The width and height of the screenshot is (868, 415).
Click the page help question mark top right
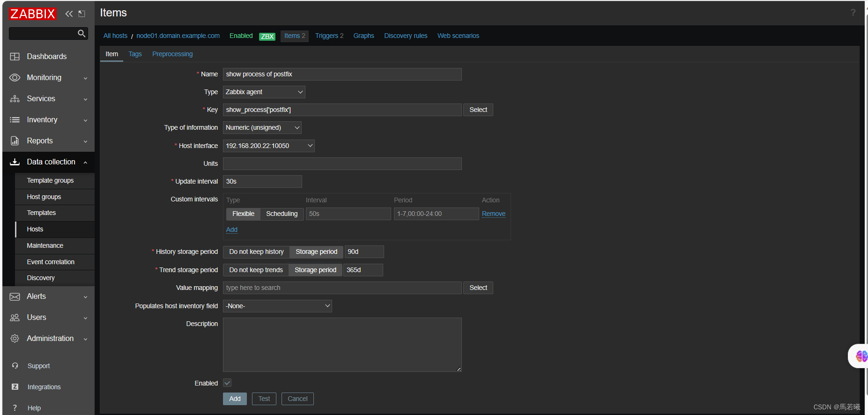tap(853, 13)
